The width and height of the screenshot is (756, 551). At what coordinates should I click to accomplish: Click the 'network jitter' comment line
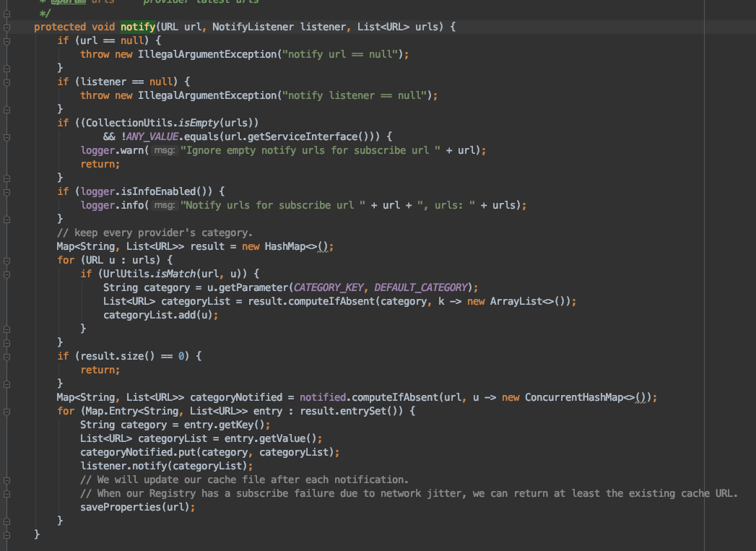(409, 494)
